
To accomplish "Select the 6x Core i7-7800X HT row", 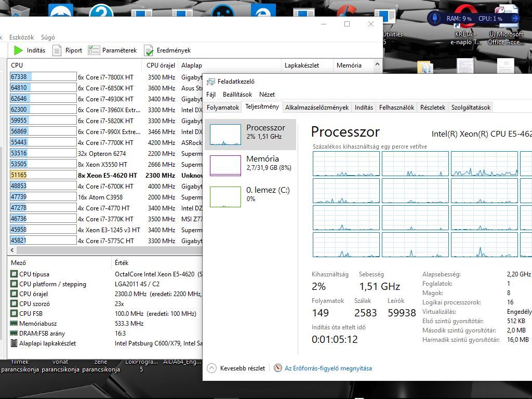I will click(x=106, y=77).
